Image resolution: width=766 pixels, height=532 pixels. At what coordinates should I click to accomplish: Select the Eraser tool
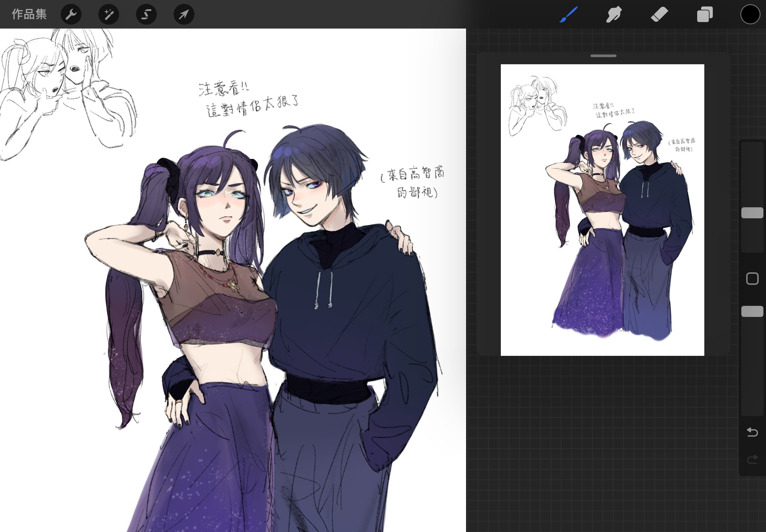click(659, 15)
